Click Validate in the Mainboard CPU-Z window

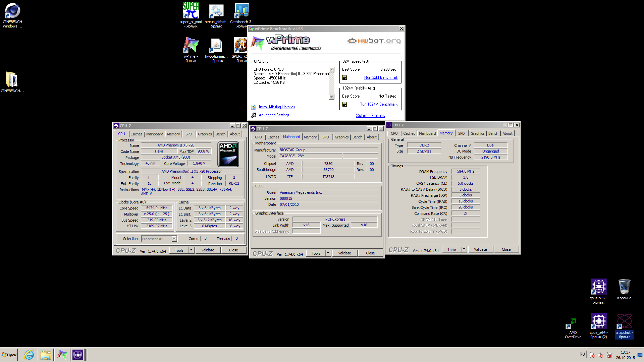coord(344,253)
